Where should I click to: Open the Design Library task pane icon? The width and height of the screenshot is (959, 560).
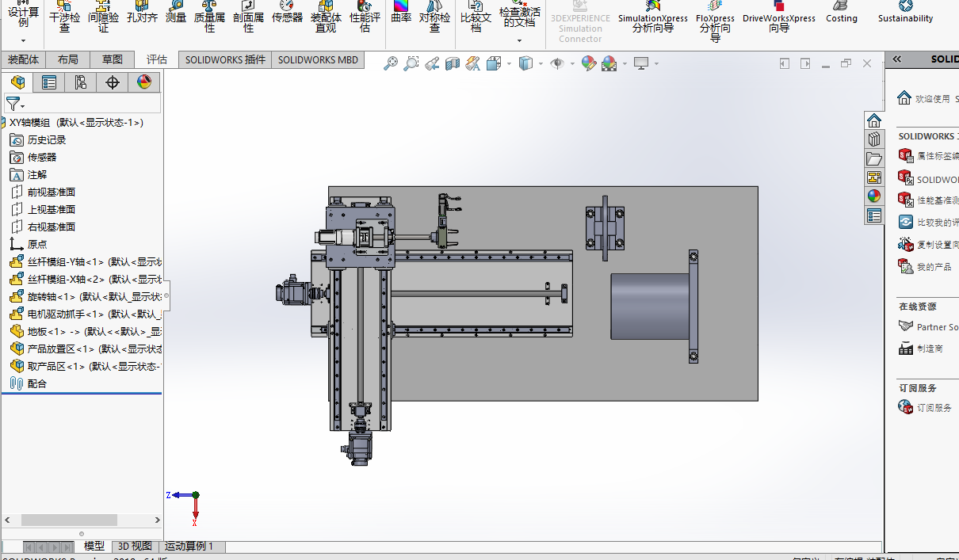[874, 139]
